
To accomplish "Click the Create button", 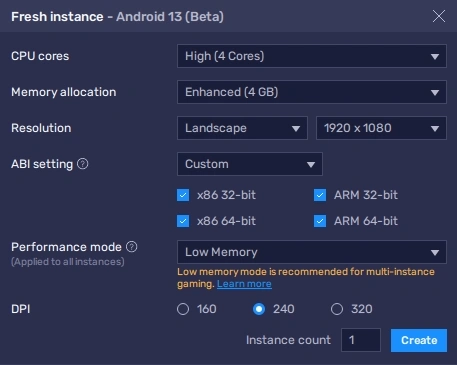I will tap(419, 340).
